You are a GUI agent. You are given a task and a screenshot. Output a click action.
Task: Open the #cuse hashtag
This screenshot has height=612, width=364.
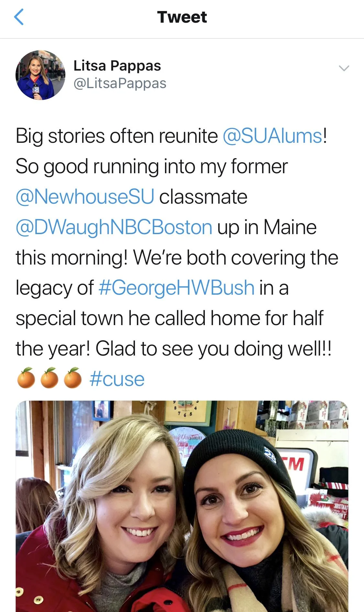click(117, 379)
